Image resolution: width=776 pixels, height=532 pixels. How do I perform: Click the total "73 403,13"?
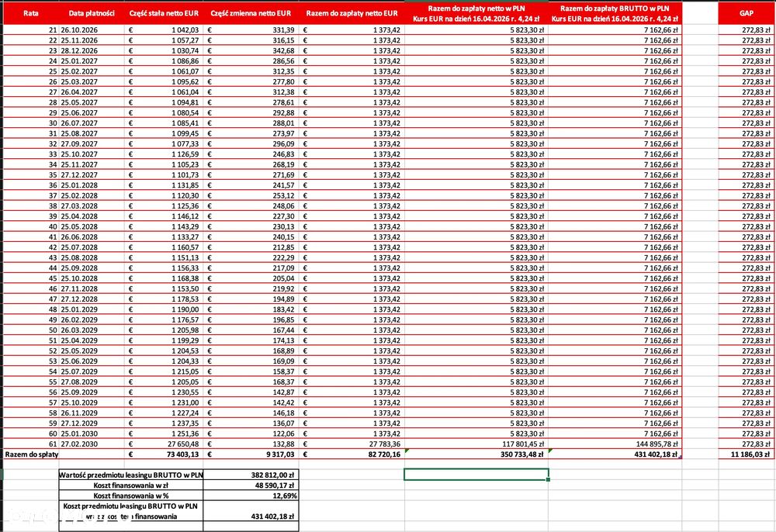pos(164,454)
